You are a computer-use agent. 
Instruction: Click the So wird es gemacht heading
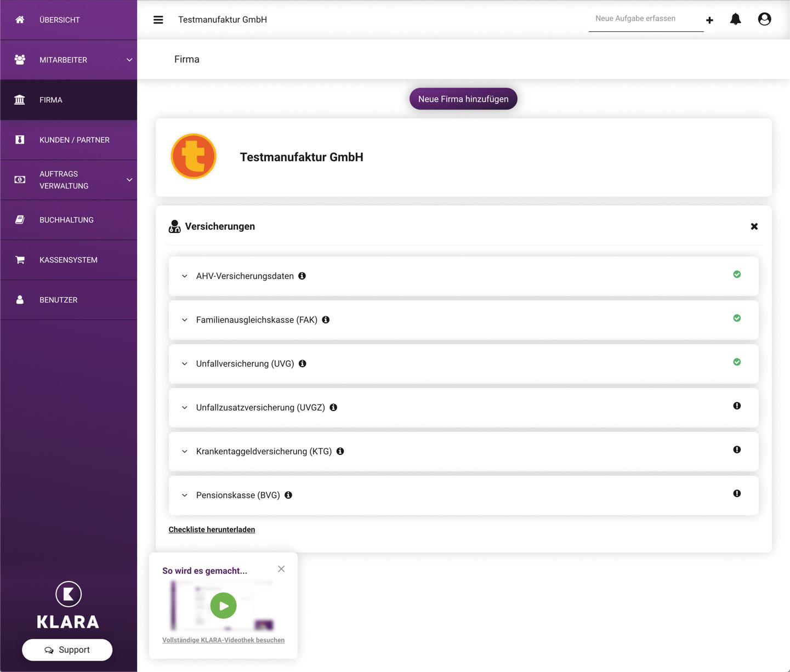point(204,571)
